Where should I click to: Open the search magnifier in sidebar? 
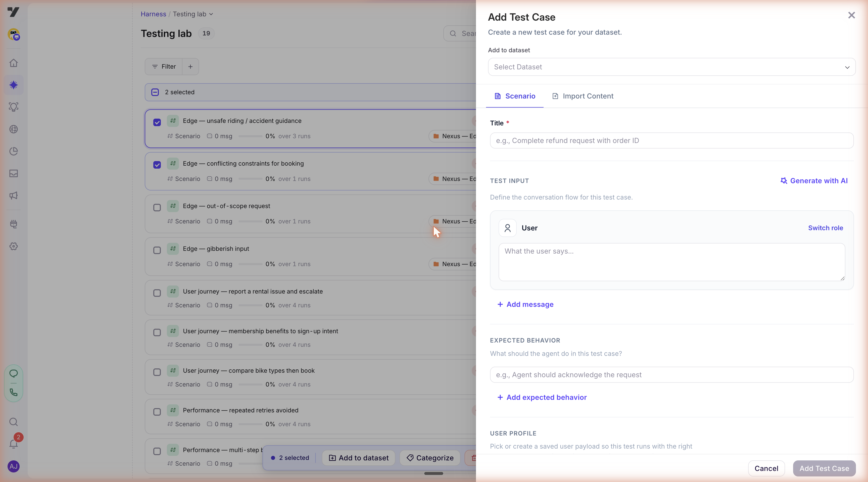point(14,422)
